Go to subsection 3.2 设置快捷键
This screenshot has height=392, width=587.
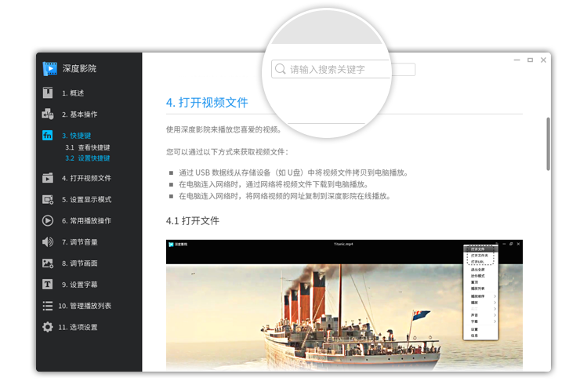click(x=88, y=158)
